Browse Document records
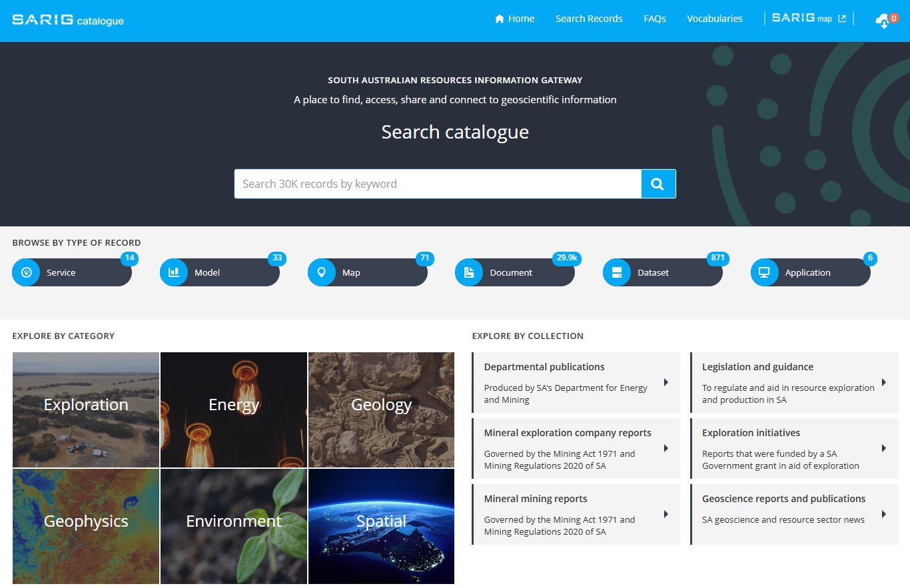The height and width of the screenshot is (588, 910). click(x=515, y=272)
